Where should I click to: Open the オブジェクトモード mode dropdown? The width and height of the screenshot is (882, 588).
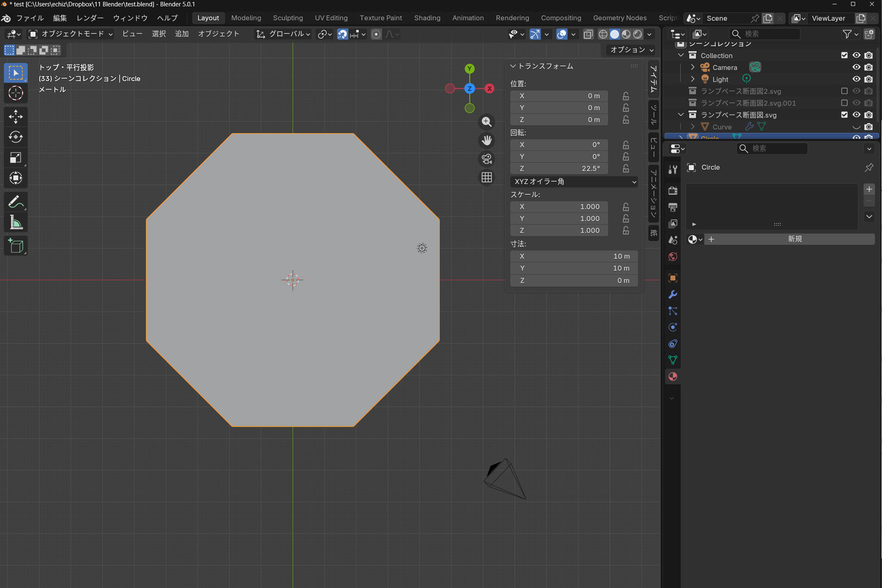click(71, 34)
